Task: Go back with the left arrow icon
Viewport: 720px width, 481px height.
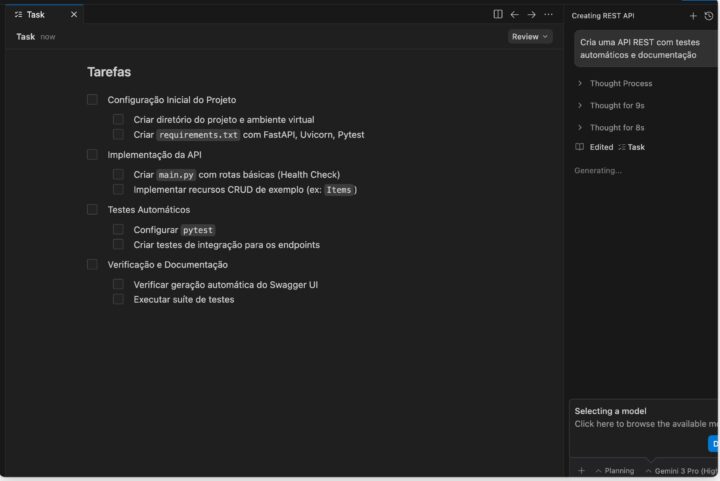Action: point(515,15)
